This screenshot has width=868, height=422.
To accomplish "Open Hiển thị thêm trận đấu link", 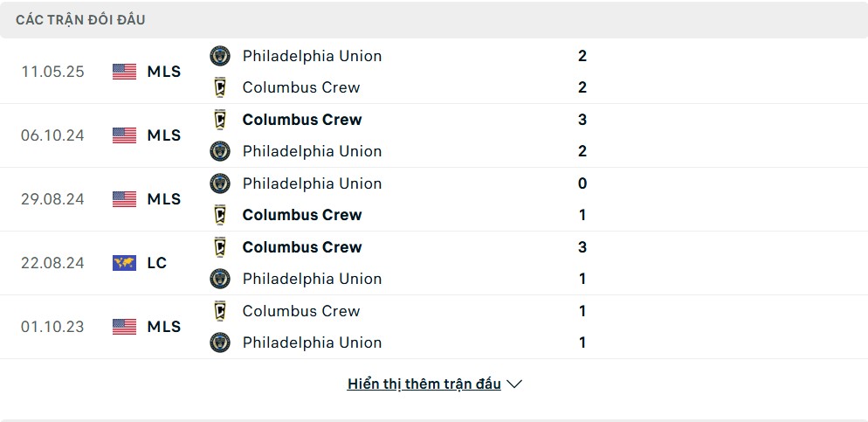I will point(424,384).
